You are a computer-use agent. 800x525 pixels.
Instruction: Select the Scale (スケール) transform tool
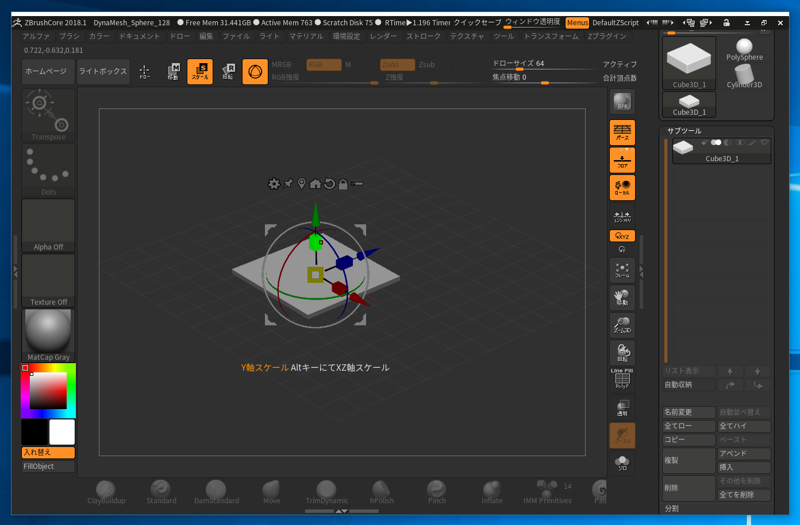[x=199, y=72]
